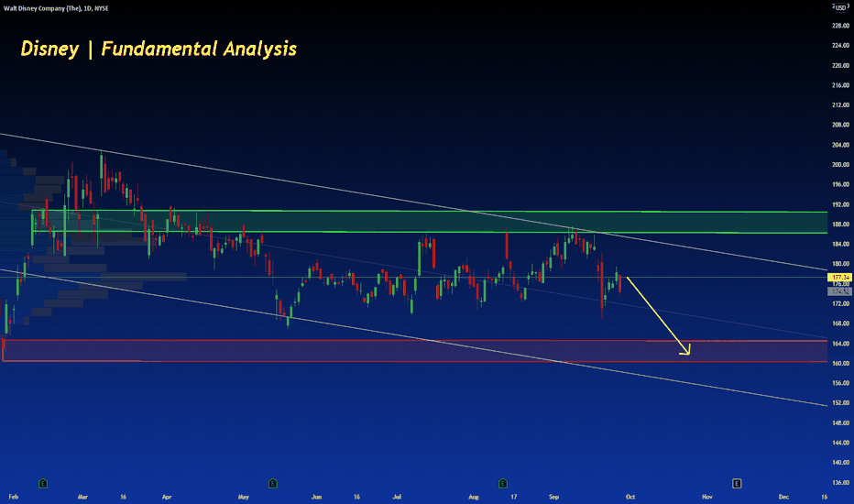
Task: Click the 172.00 price axis label
Action: click(x=840, y=303)
